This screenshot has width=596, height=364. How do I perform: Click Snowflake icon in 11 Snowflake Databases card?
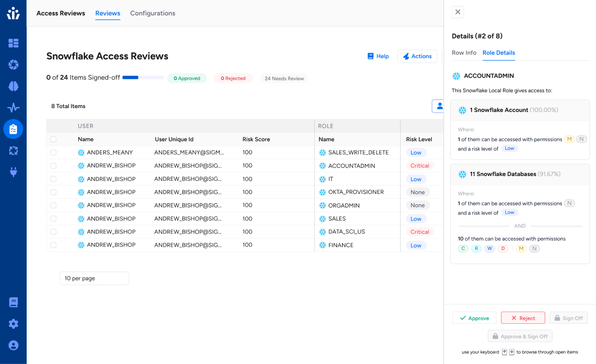(x=462, y=174)
